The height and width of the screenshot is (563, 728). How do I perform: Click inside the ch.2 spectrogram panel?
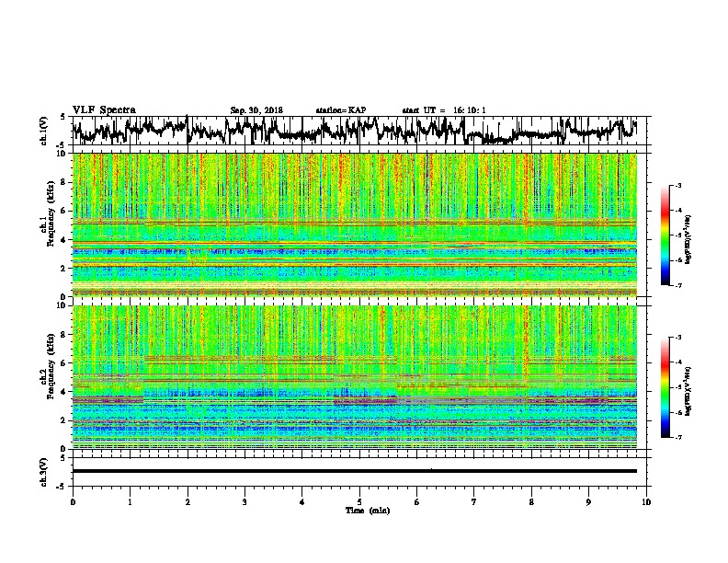pos(354,377)
